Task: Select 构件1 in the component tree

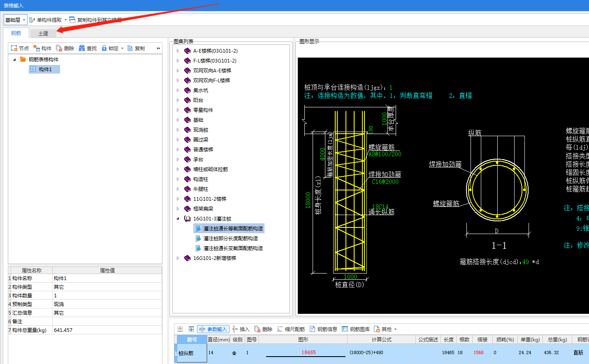Action: click(45, 70)
